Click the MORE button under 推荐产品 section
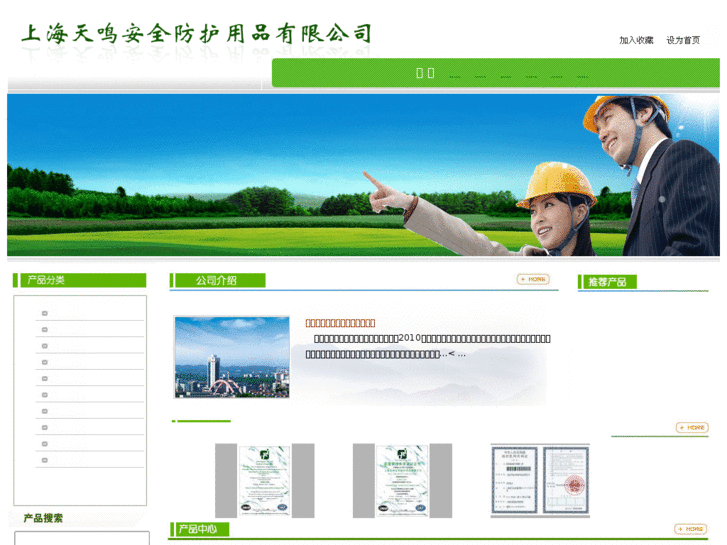Image resolution: width=727 pixels, height=545 pixels. click(692, 427)
